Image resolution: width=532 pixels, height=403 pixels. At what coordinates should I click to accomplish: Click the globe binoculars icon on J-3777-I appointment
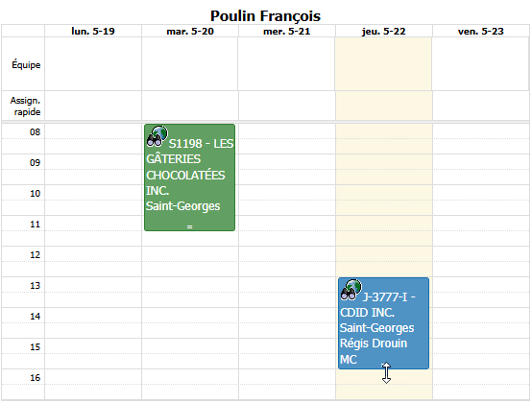[351, 290]
